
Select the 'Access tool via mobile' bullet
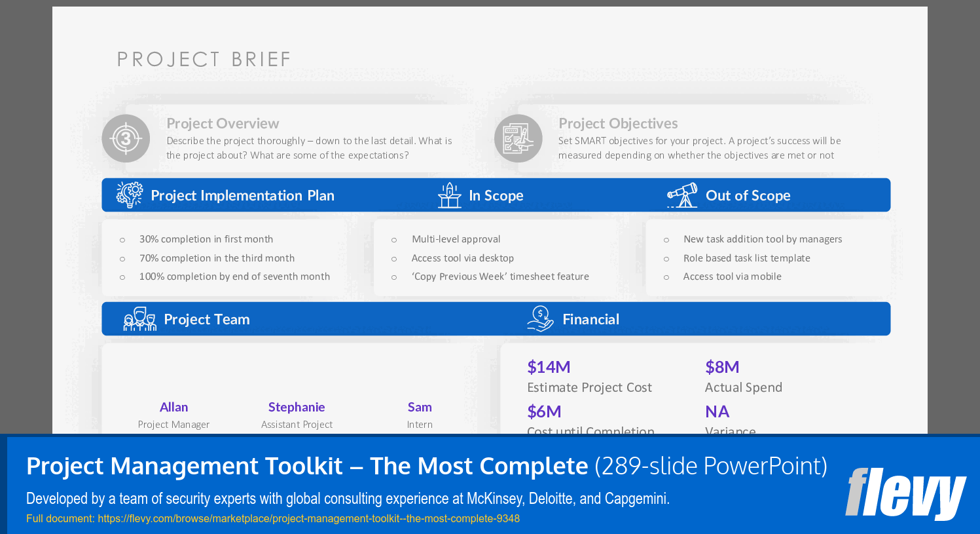pos(733,277)
